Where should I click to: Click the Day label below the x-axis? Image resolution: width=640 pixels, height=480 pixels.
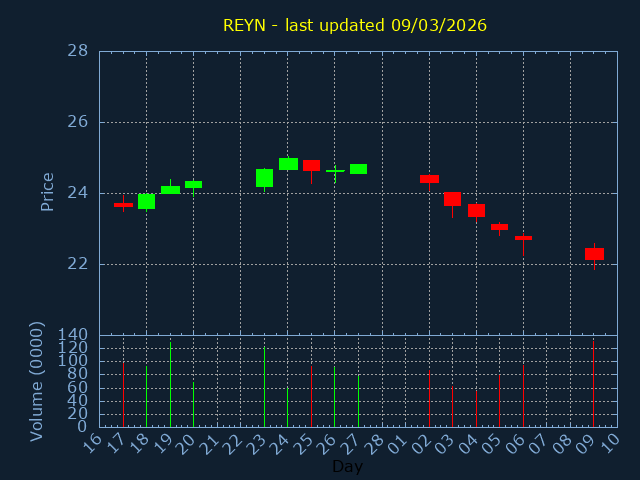[x=347, y=466]
